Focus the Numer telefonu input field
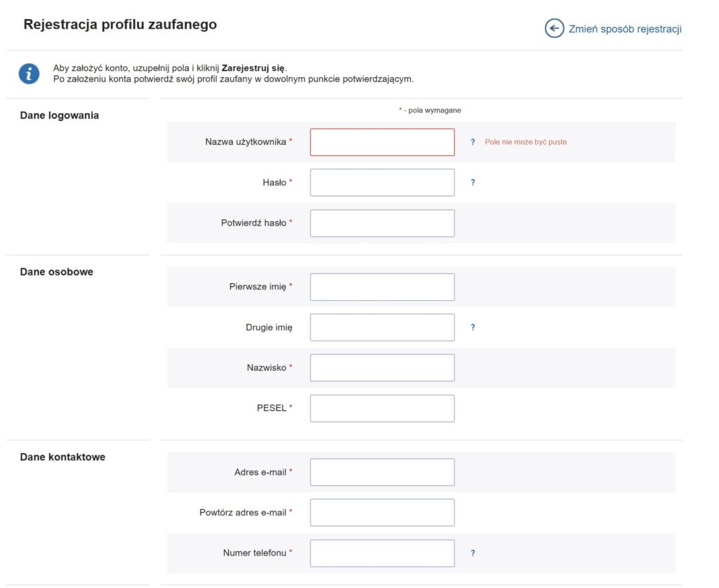The width and height of the screenshot is (719, 588). (382, 553)
